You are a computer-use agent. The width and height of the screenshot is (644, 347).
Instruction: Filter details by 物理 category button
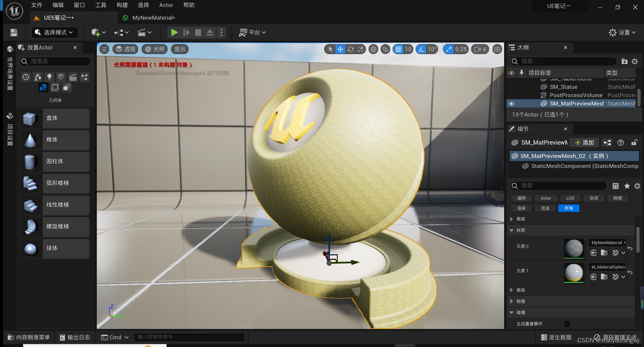pyautogui.click(x=617, y=198)
